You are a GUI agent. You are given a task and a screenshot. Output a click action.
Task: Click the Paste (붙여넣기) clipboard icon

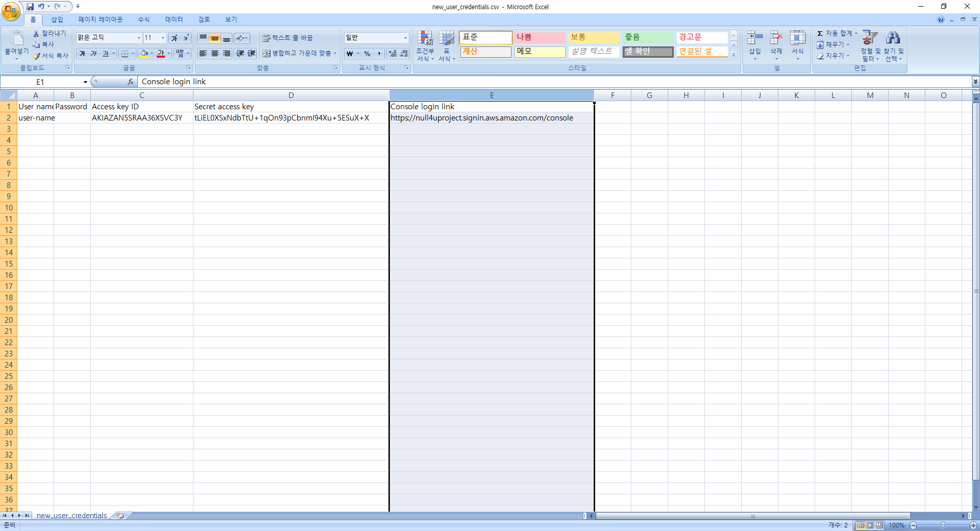coord(16,38)
